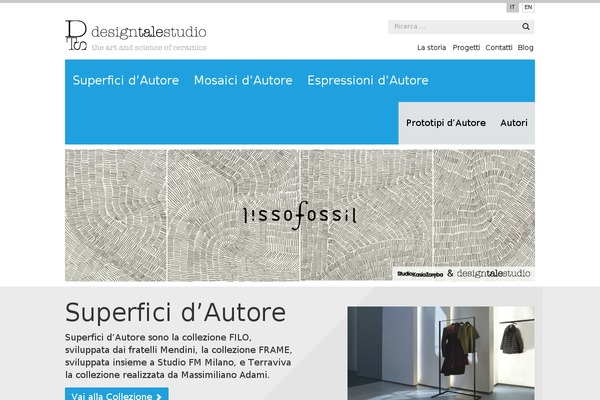The image size is (600, 400).
Task: Select Autori tab
Action: click(514, 123)
